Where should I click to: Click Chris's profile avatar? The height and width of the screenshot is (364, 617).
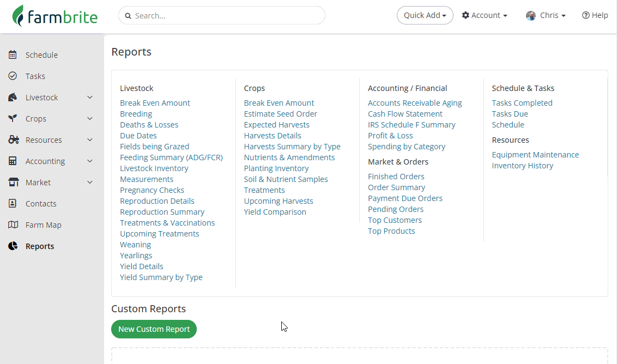click(x=531, y=16)
